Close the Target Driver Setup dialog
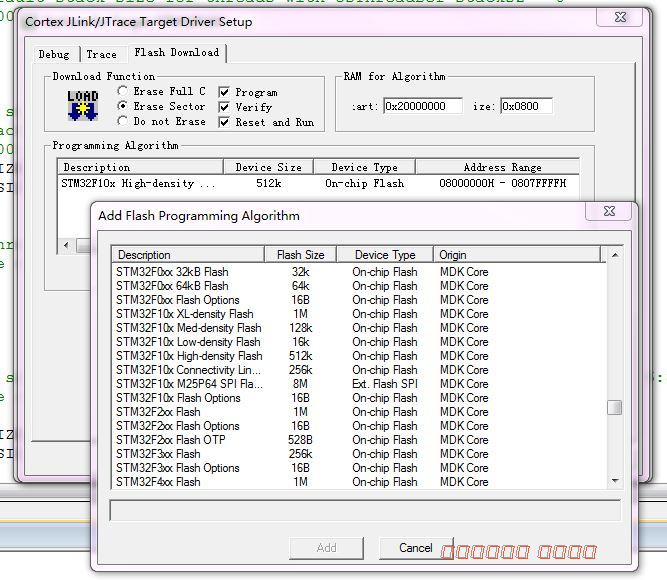 (620, 17)
